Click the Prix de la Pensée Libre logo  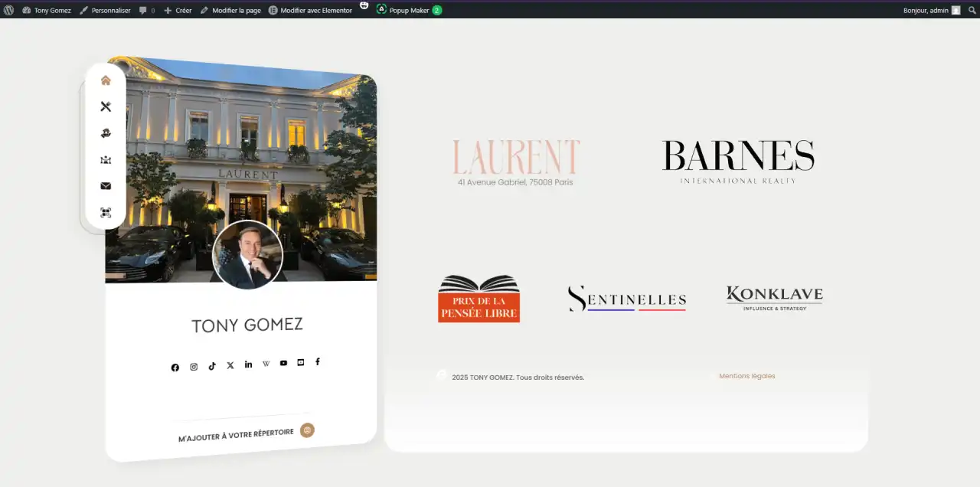(479, 298)
